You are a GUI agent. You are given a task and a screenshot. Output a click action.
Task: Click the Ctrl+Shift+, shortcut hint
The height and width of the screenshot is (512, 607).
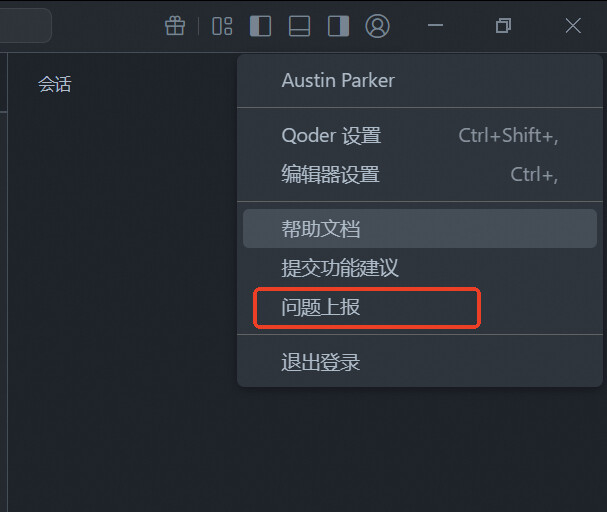click(x=508, y=136)
